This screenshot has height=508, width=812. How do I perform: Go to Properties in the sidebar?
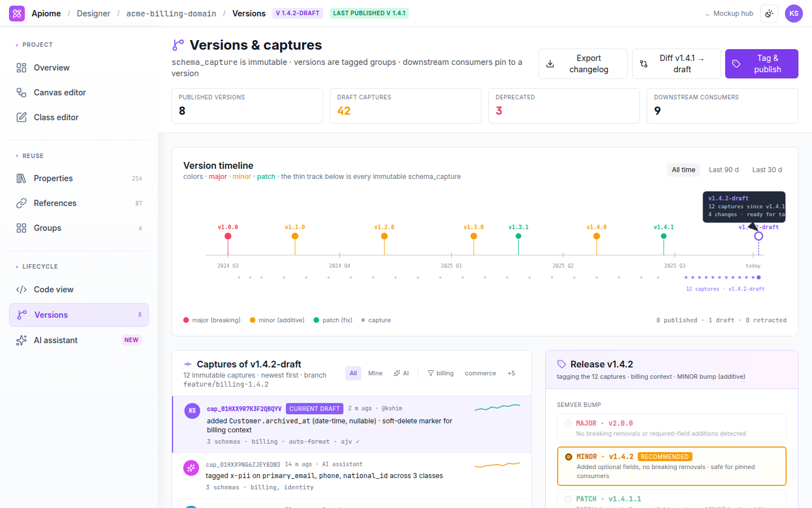click(79, 178)
